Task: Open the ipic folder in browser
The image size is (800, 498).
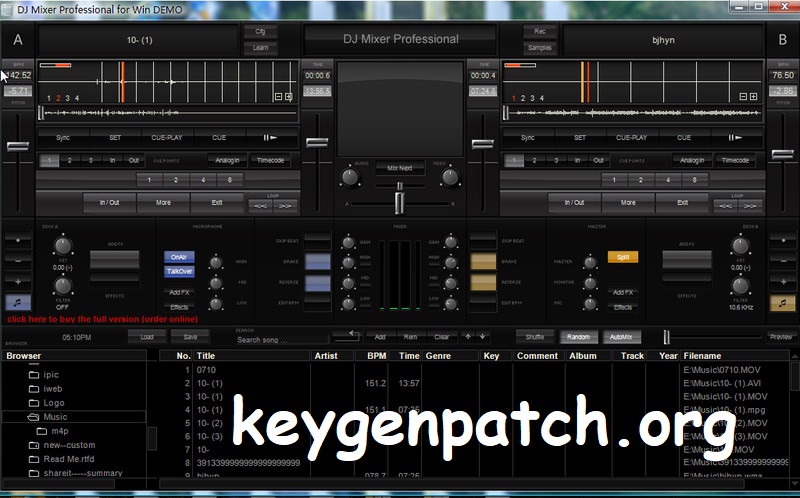Action: [x=44, y=375]
